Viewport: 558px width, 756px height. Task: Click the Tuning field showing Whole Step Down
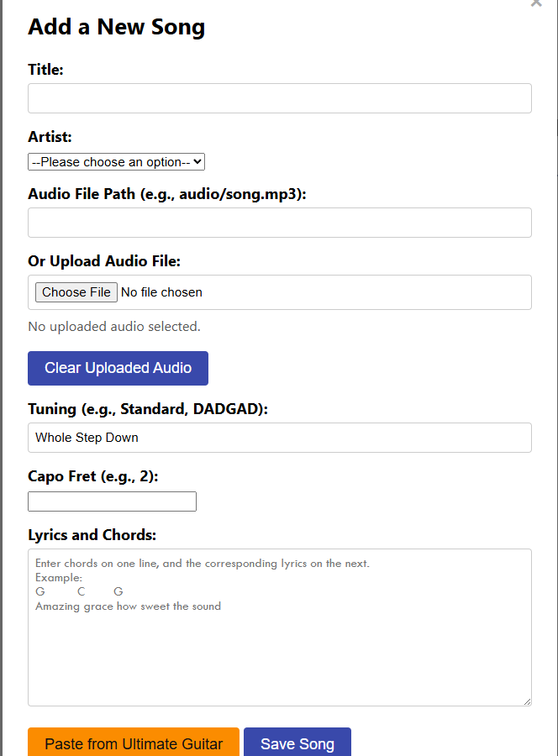[279, 438]
